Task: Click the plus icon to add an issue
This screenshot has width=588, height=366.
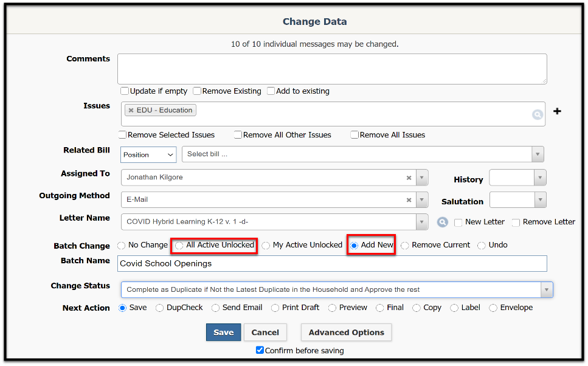Action: (557, 111)
